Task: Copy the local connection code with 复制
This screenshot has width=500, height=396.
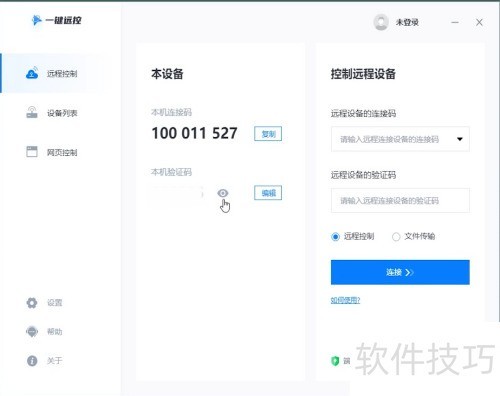Action: coord(268,134)
